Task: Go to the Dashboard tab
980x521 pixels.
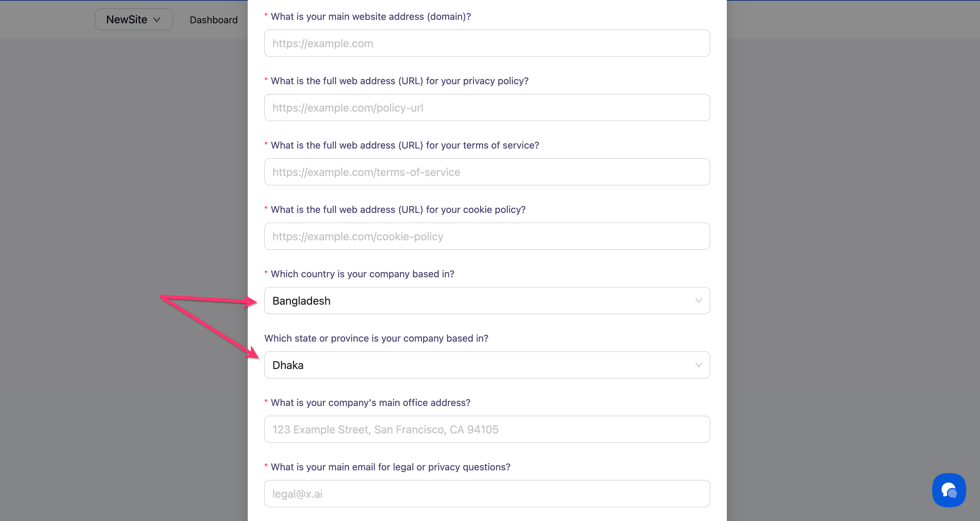Action: 214,20
